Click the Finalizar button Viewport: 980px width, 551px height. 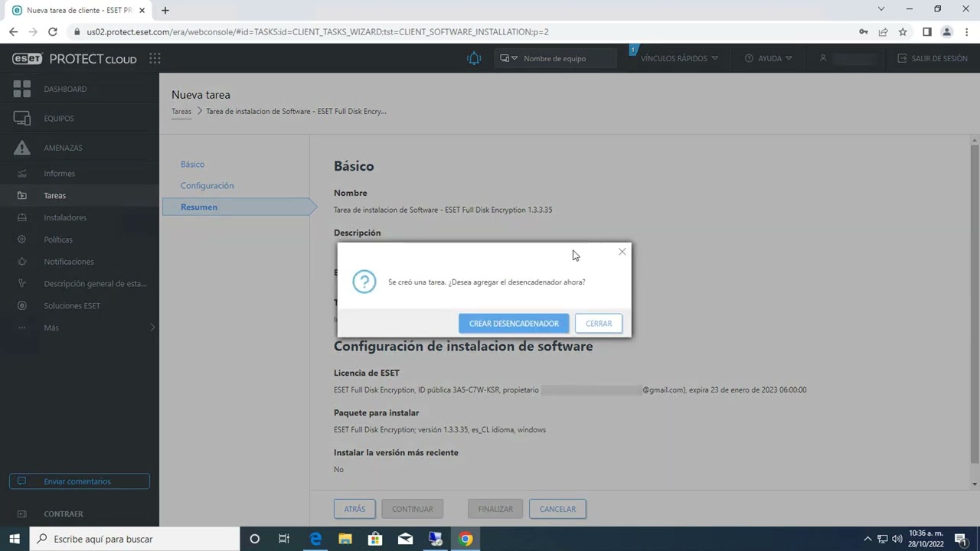pyautogui.click(x=495, y=509)
